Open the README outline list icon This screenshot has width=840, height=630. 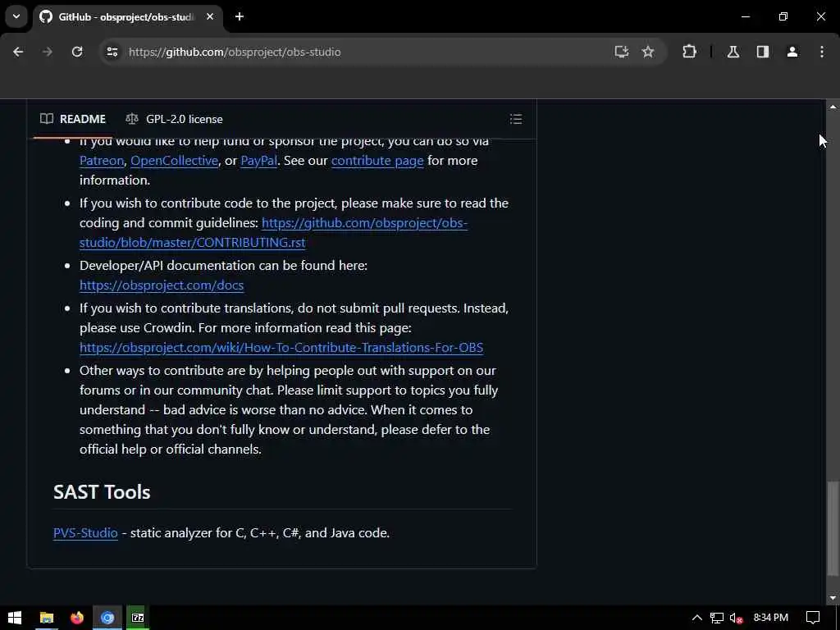point(516,119)
